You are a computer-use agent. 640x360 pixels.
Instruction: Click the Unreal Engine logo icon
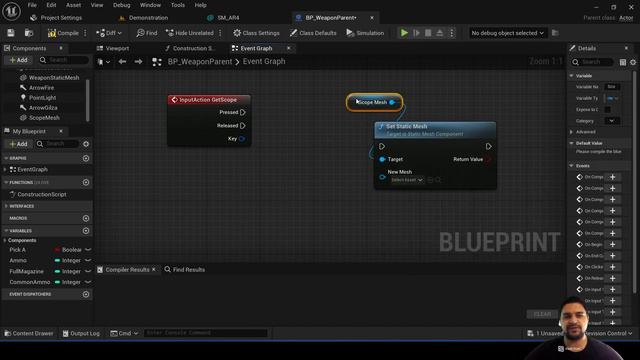pos(11,11)
